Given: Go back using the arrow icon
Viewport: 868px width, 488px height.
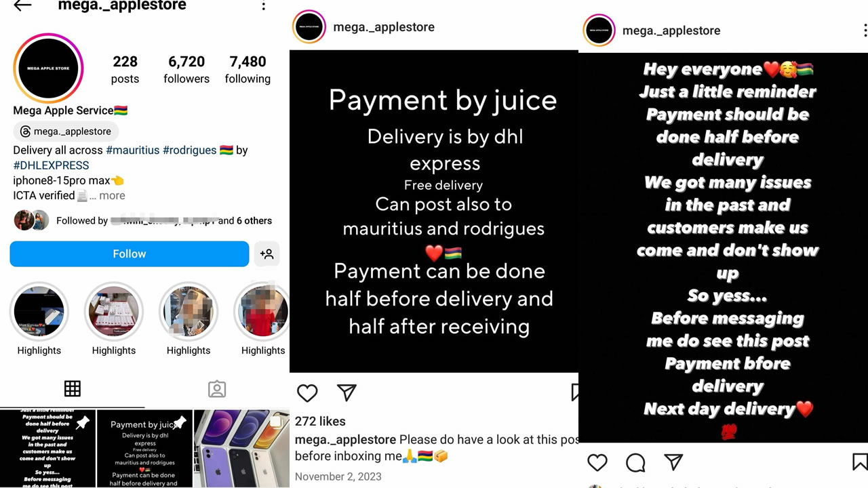Looking at the screenshot, I should tap(22, 5).
